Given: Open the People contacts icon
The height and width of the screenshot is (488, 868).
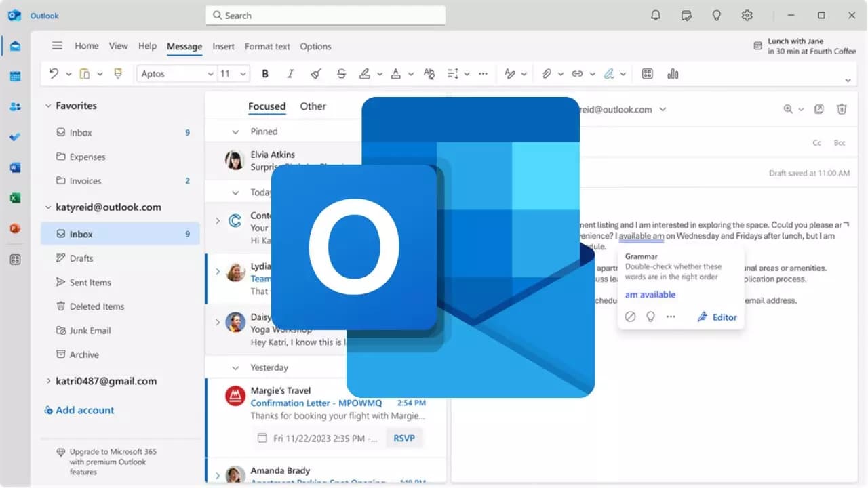Looking at the screenshot, I should pyautogui.click(x=15, y=106).
